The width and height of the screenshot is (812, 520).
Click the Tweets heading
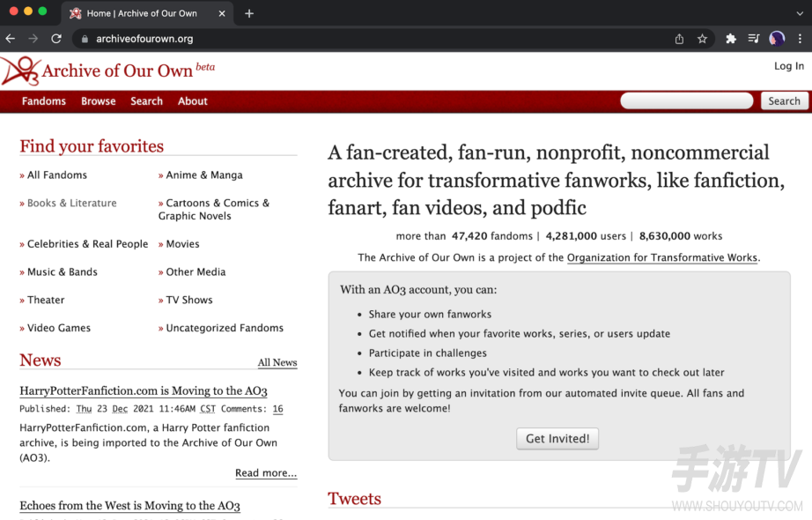click(x=354, y=499)
